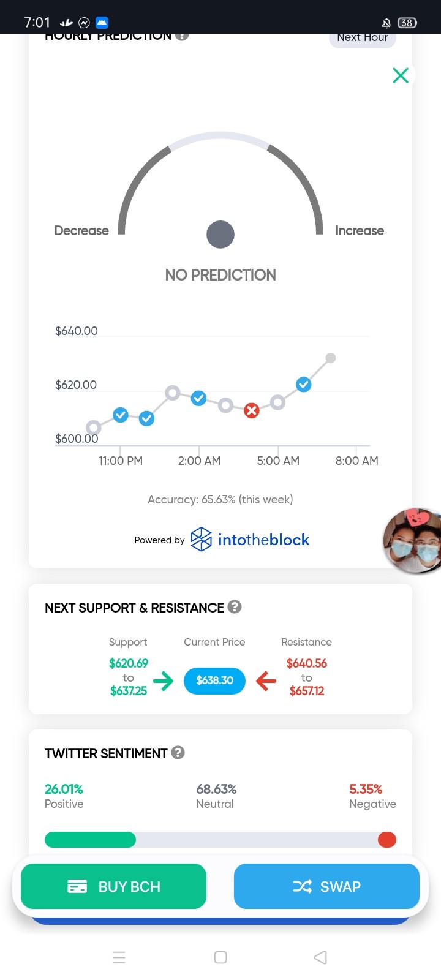Tap the last grey chart point
The image size is (441, 980).
point(331,358)
